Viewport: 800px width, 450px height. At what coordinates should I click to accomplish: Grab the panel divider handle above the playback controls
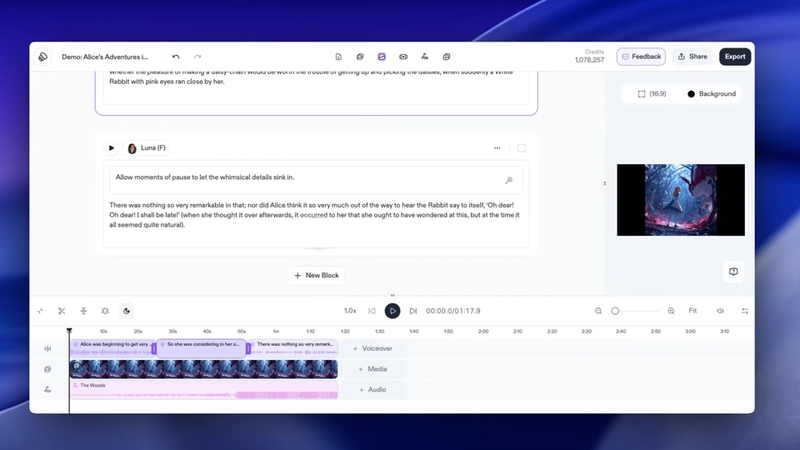coord(392,295)
